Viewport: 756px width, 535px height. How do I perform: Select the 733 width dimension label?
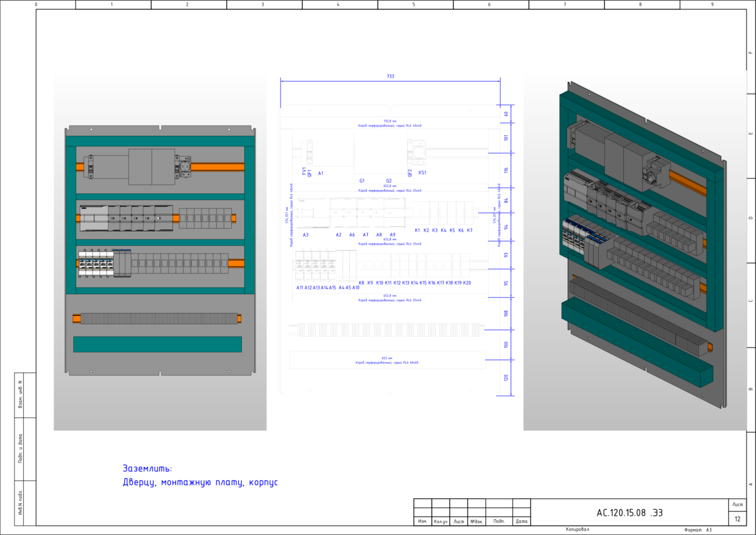[x=390, y=76]
